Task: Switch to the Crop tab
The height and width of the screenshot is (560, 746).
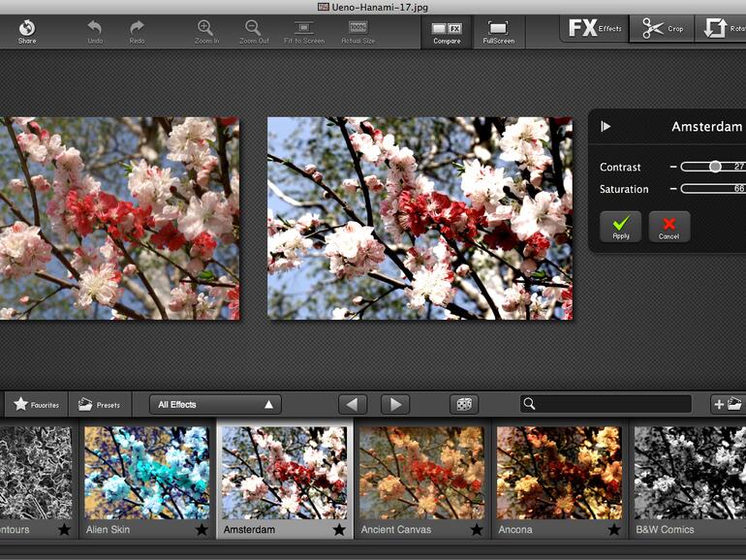Action: [x=663, y=28]
